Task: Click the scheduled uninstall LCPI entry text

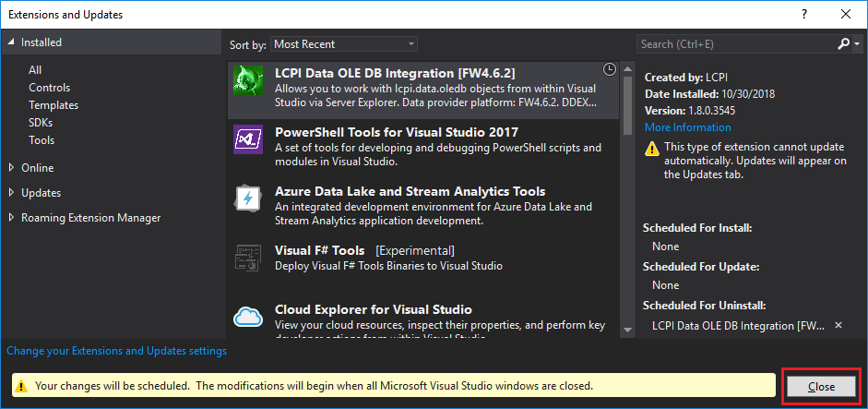Action: pos(739,325)
